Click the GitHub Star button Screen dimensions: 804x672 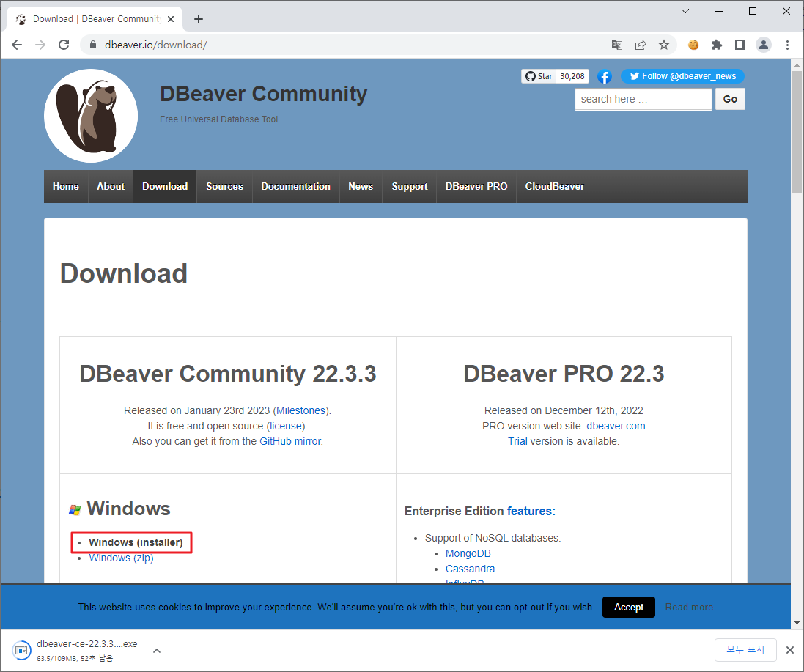click(x=539, y=76)
